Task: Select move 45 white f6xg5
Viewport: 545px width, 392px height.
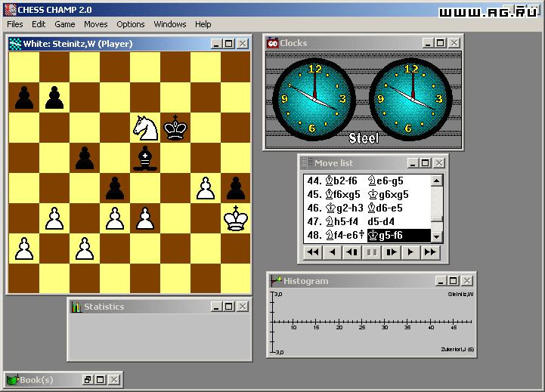Action: [343, 194]
